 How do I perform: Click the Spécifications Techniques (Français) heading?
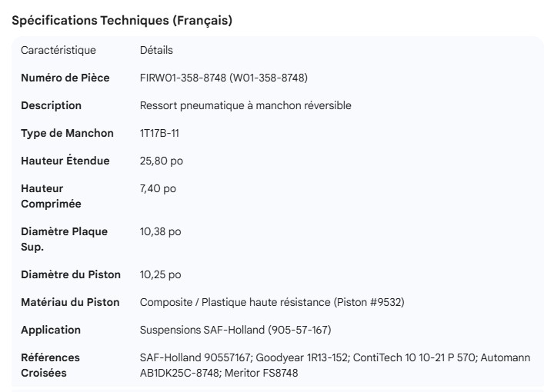click(122, 21)
